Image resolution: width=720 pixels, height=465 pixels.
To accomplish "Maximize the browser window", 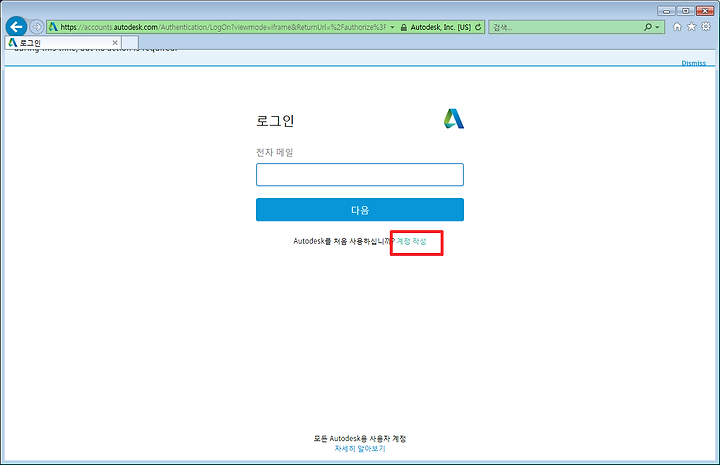I will (686, 11).
